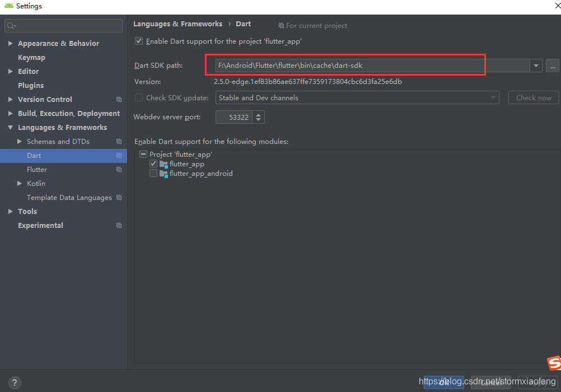Select the Dart settings page
The image size is (561, 392).
click(x=34, y=156)
